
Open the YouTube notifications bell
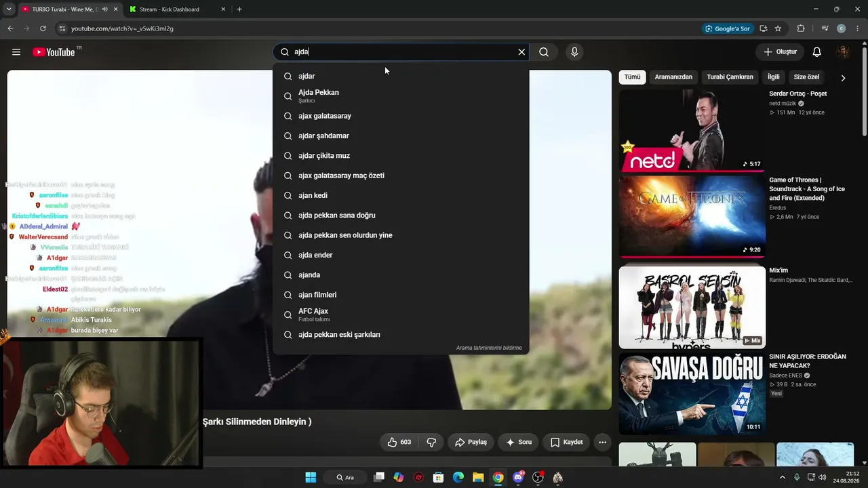(x=817, y=52)
